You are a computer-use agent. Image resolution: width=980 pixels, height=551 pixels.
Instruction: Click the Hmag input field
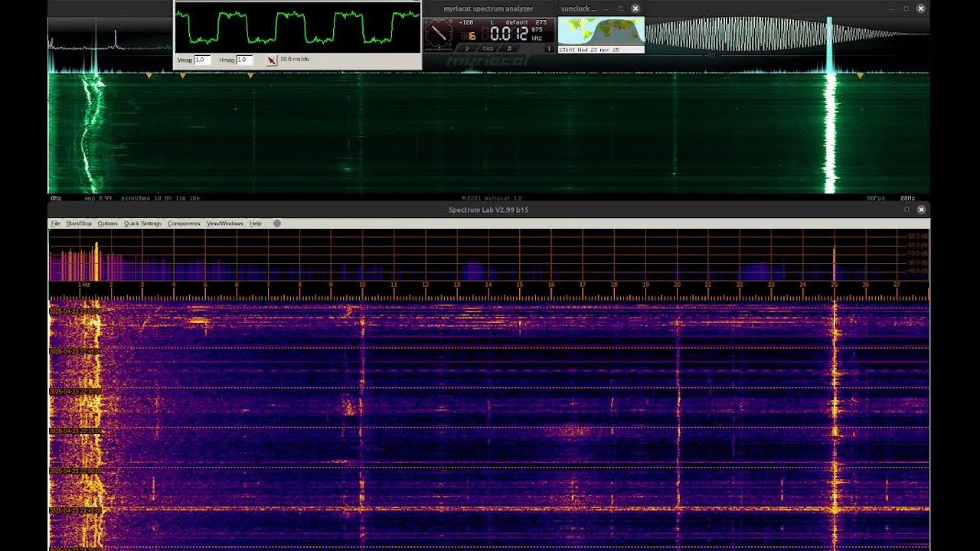point(245,60)
